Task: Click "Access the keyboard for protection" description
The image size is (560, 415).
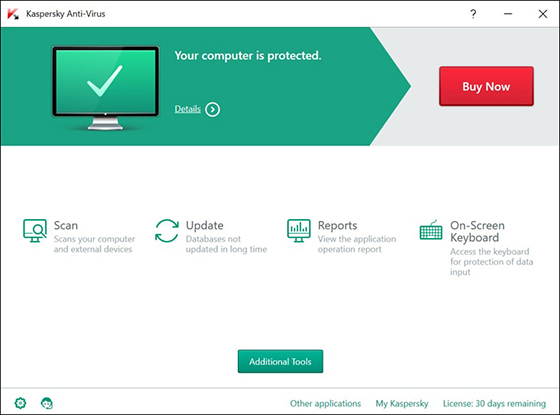Action: pos(491,262)
